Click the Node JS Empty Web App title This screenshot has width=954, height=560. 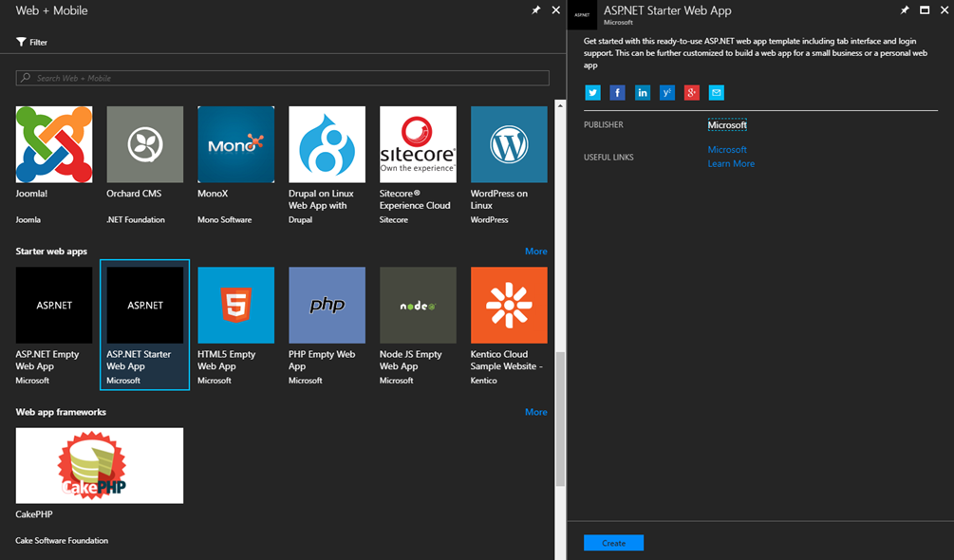coord(411,360)
